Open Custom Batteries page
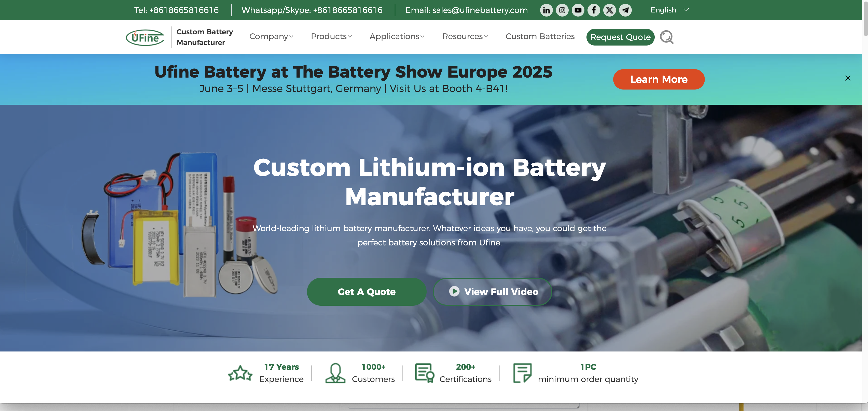Screen dimensions: 868x411 coord(540,36)
